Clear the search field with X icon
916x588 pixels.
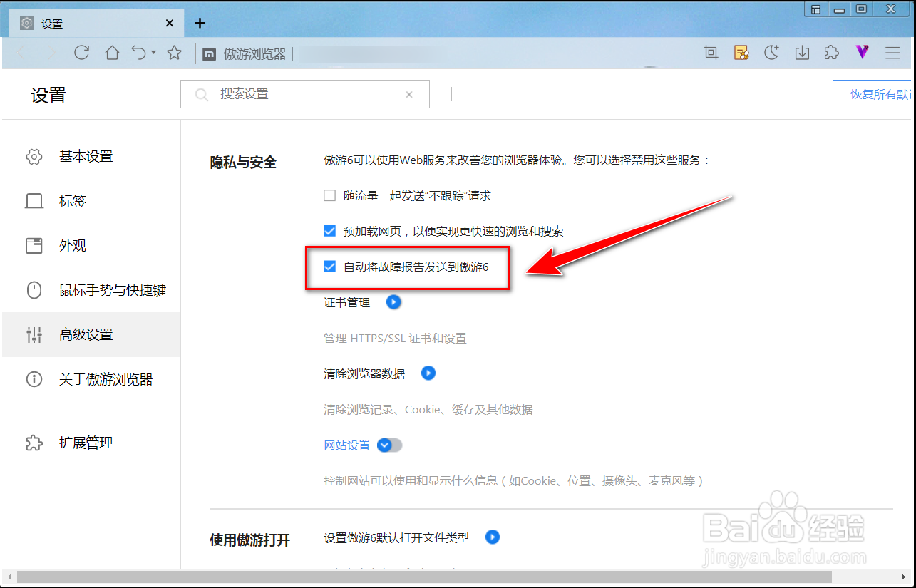(x=409, y=94)
